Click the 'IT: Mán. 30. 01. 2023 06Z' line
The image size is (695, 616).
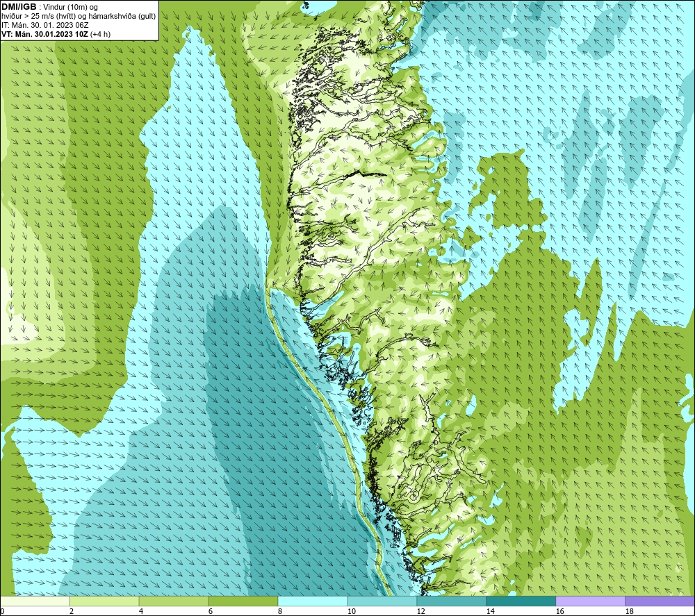click(x=44, y=25)
